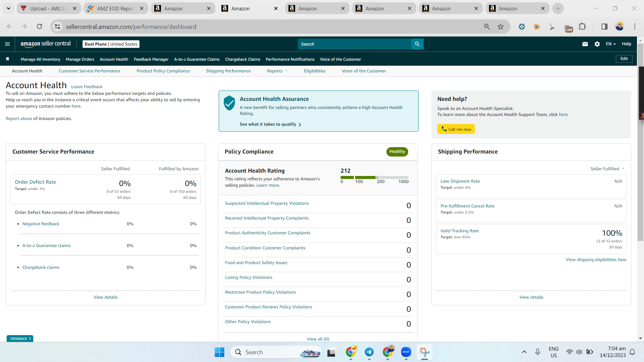
Task: Open the settings gear icon
Action: (x=597, y=44)
